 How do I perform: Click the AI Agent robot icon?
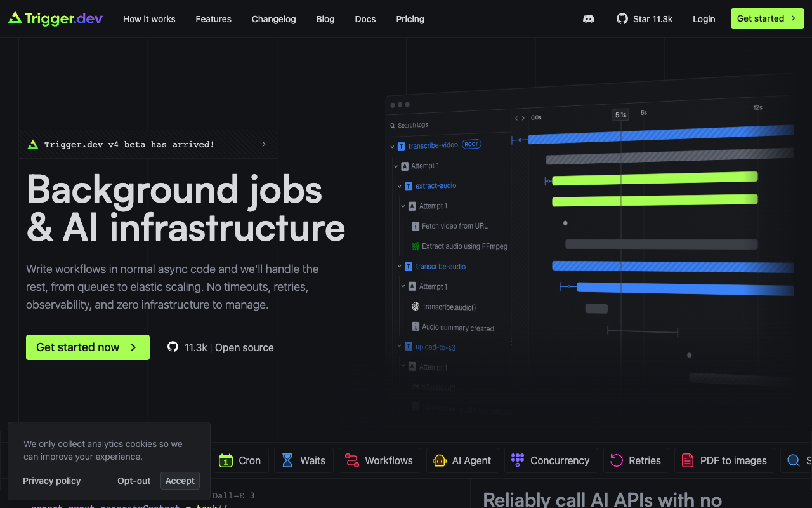pyautogui.click(x=440, y=460)
